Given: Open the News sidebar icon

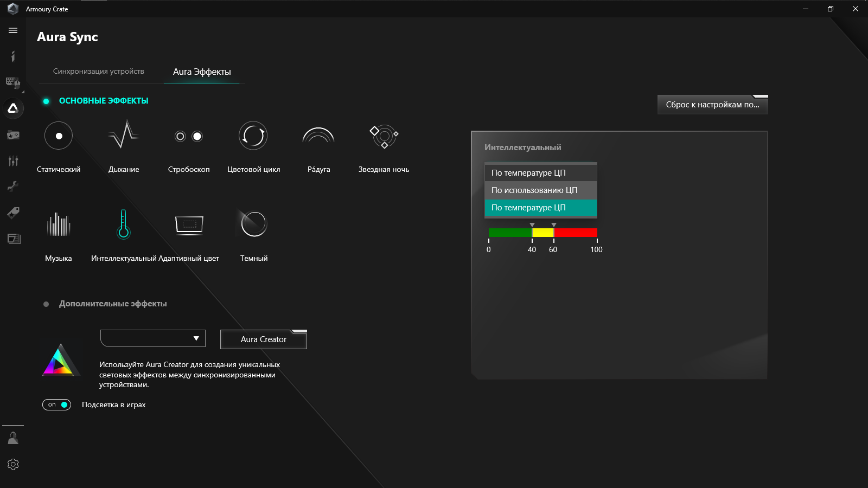Looking at the screenshot, I should coord(13,239).
